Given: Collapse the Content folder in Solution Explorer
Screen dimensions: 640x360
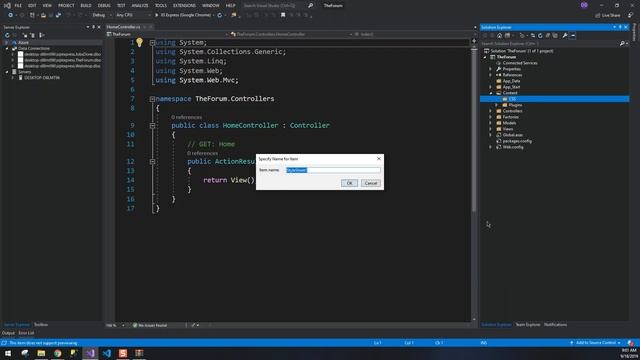Looking at the screenshot, I should (491, 93).
